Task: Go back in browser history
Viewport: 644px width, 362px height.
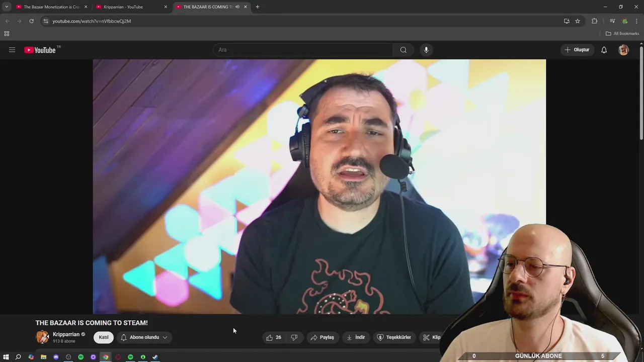Action: pos(7,21)
